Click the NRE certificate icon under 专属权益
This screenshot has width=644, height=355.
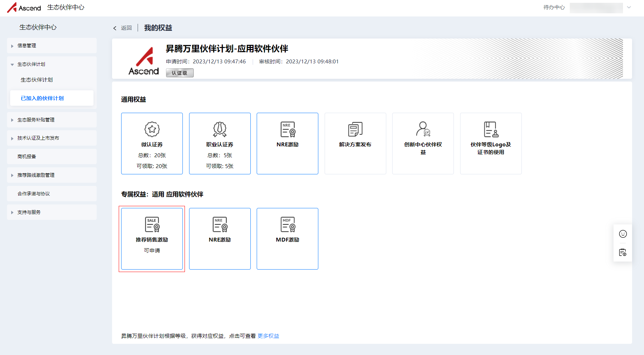(220, 224)
